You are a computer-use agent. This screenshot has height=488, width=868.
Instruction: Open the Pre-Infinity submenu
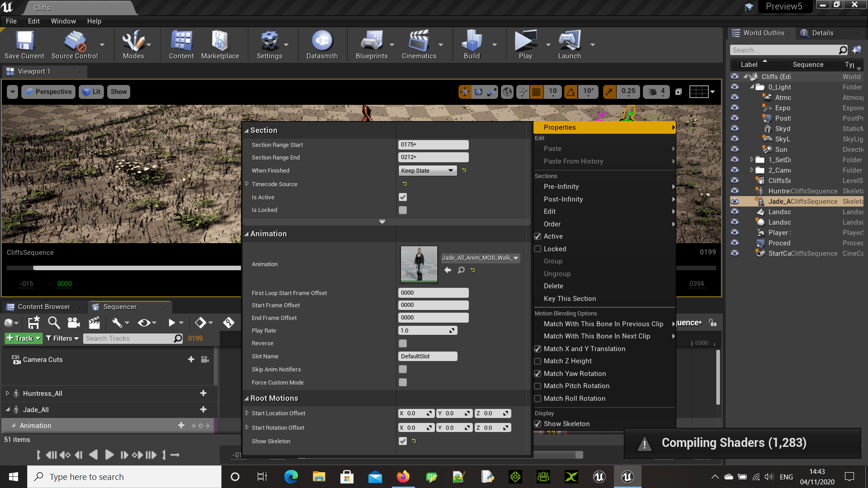click(604, 187)
